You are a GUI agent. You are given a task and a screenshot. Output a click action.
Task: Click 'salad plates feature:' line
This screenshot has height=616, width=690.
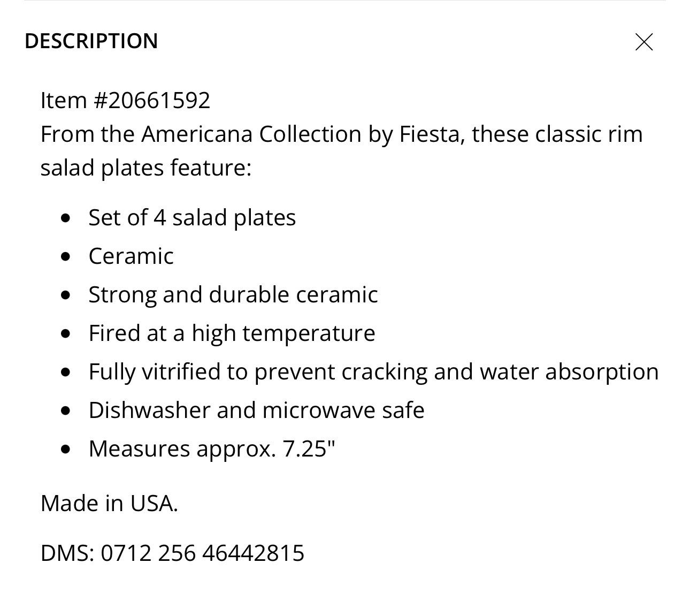point(146,168)
